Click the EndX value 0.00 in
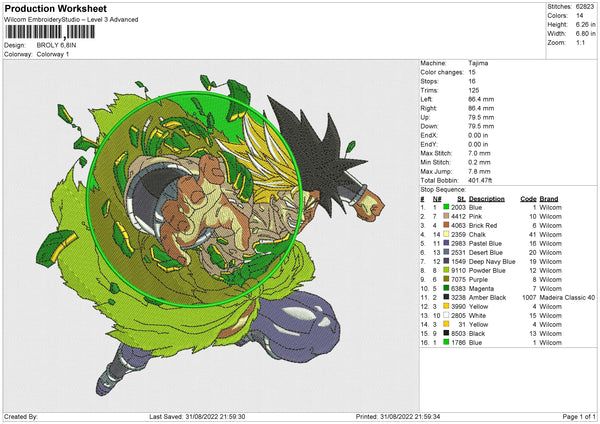This screenshot has width=600, height=424. (478, 135)
